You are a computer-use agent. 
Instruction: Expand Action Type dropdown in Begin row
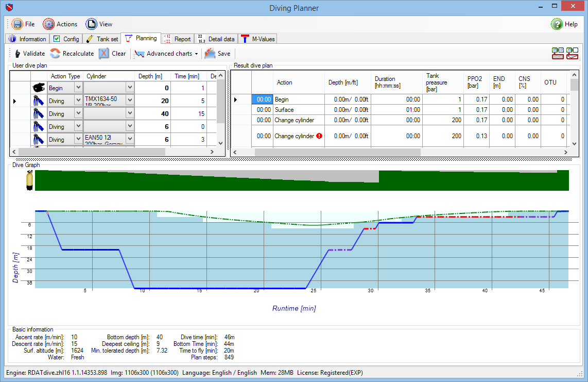[78, 88]
